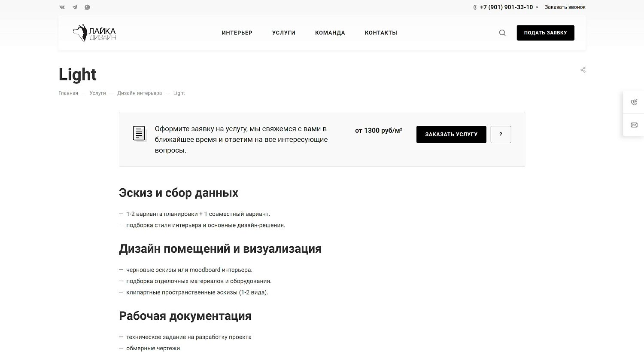The image size is (644, 352).
Task: Open the Дизайн интерьера breadcrumb link
Action: pyautogui.click(x=140, y=93)
